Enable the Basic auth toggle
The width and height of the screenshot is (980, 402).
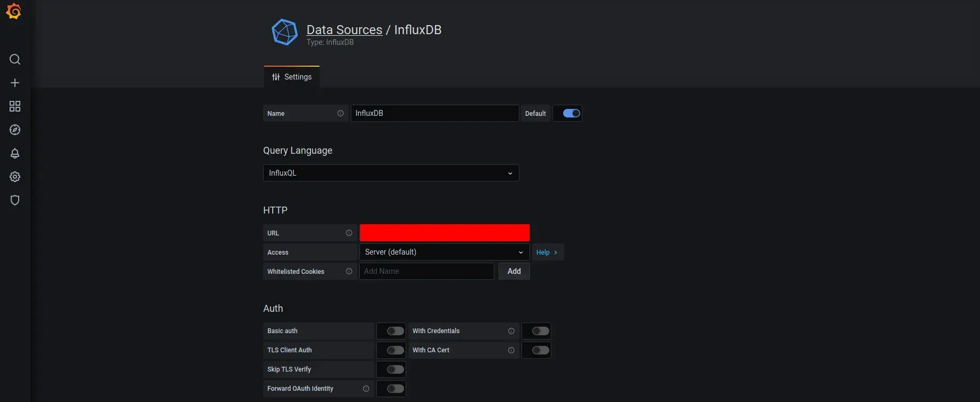(395, 331)
